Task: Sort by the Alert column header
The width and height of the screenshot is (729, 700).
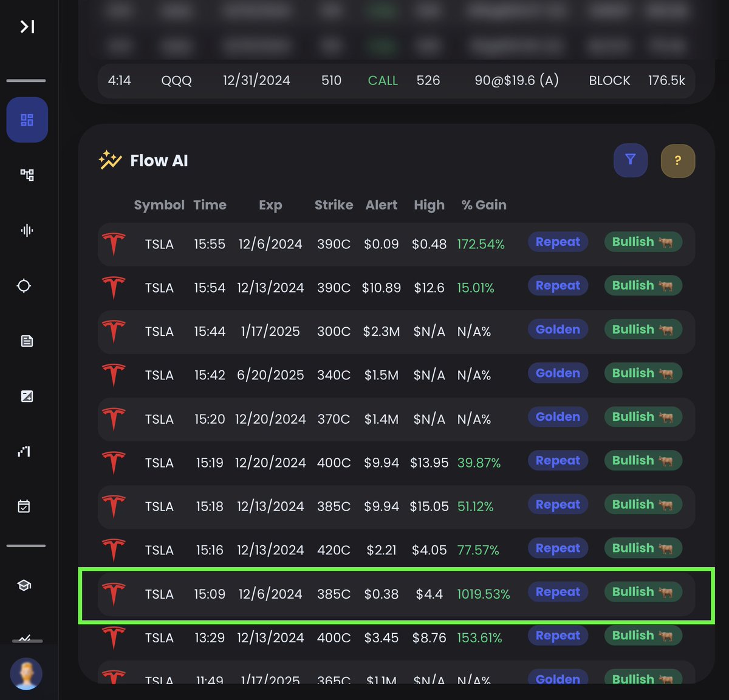Action: click(382, 205)
